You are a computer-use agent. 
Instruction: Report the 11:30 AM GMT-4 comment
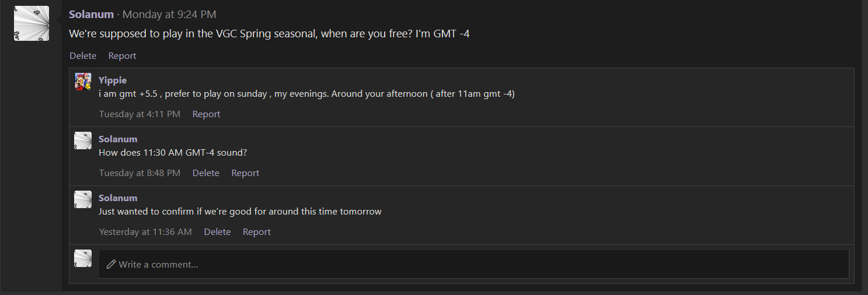pos(245,173)
